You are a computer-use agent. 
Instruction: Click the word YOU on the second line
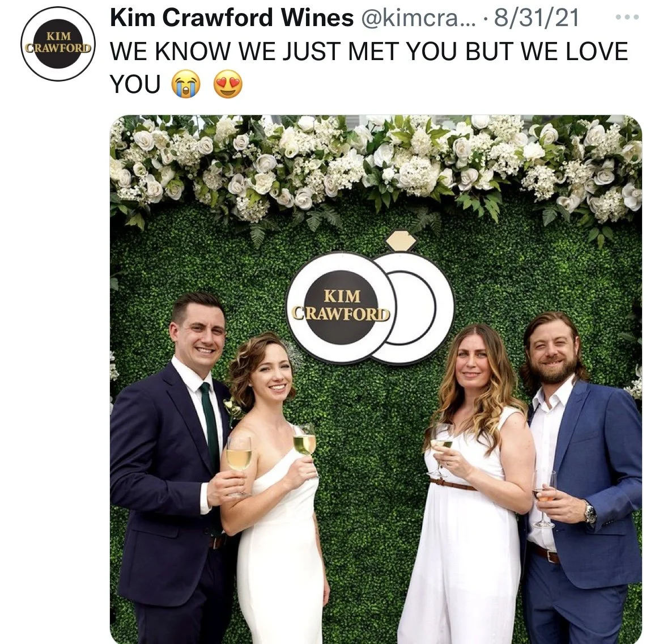135,84
